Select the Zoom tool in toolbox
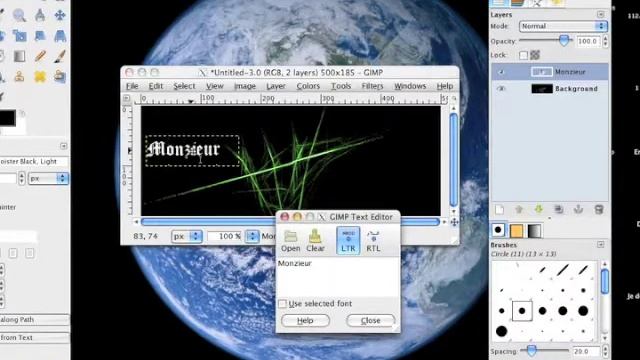The image size is (640, 360). point(19,16)
